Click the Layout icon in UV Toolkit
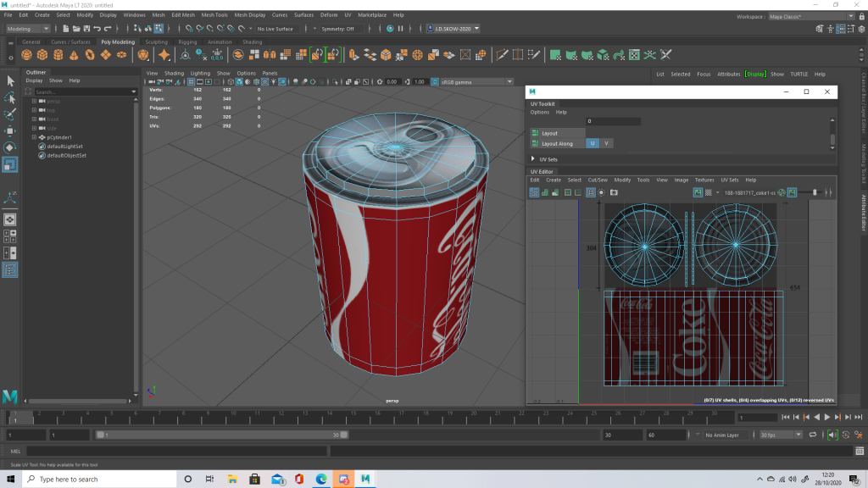The image size is (868, 488). [536, 133]
